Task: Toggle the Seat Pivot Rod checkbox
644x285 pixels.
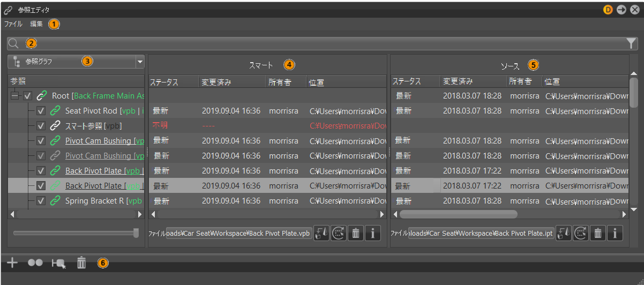Action: click(x=41, y=111)
